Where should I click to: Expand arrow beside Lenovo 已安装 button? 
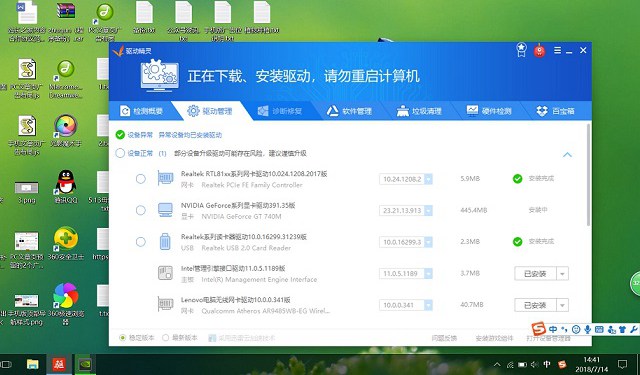pyautogui.click(x=562, y=305)
